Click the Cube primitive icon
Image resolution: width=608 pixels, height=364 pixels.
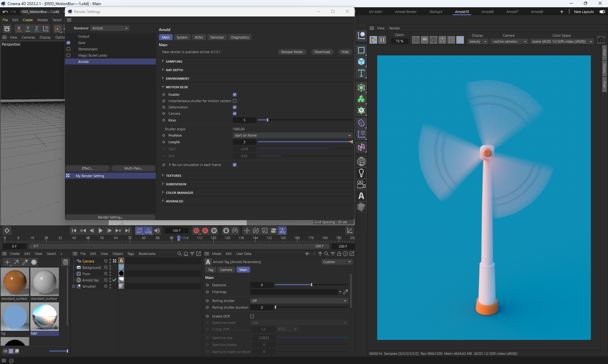click(x=361, y=62)
